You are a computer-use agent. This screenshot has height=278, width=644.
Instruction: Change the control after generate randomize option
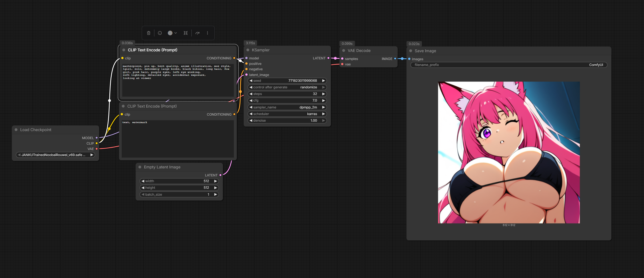coord(287,87)
